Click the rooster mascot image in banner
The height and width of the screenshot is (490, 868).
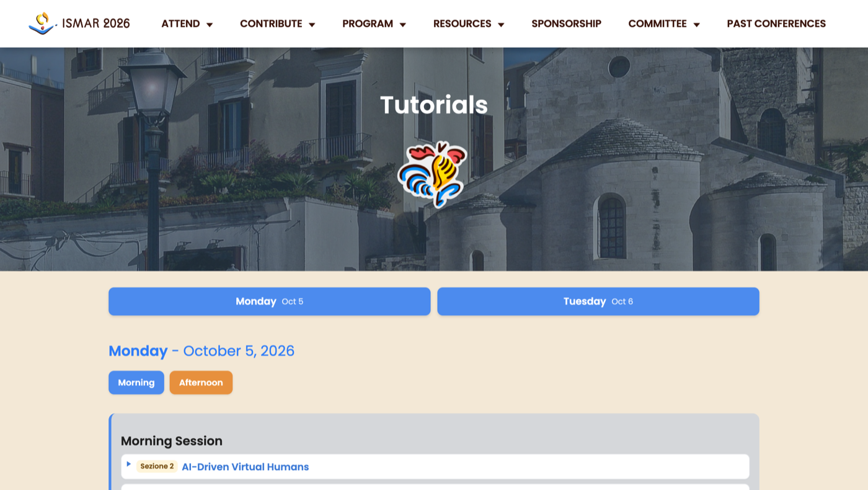[432, 174]
